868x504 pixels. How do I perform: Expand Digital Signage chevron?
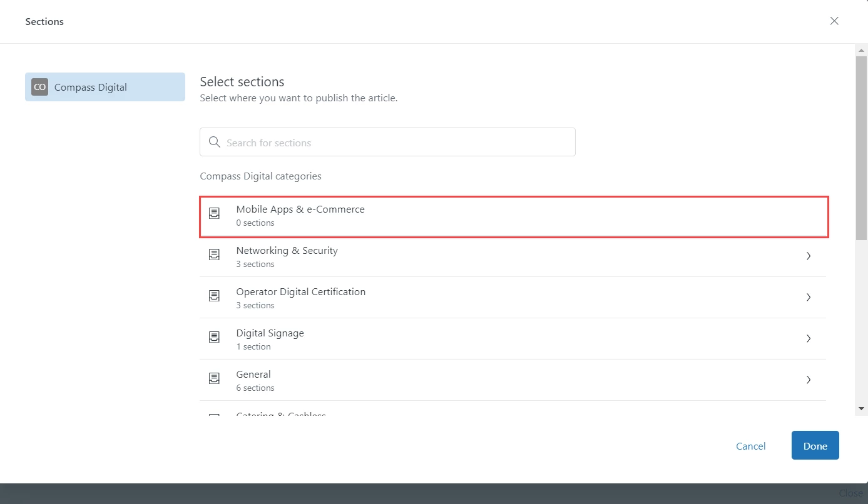pos(809,338)
